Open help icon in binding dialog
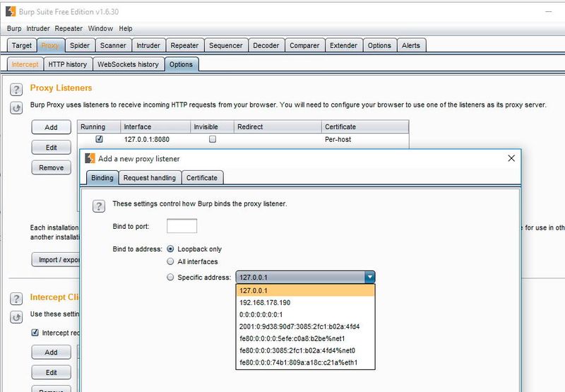The image size is (565, 392). coord(99,206)
